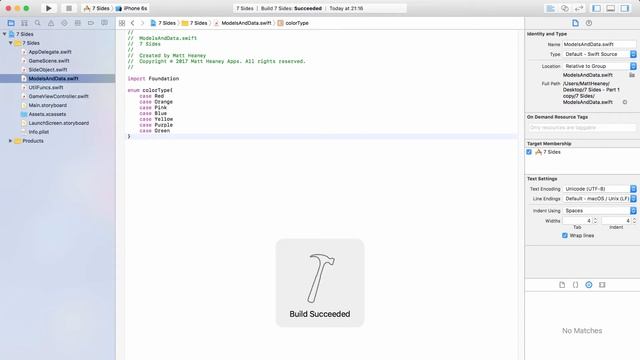Open the Issue navigator
This screenshot has width=640, height=360.
pos(51,23)
